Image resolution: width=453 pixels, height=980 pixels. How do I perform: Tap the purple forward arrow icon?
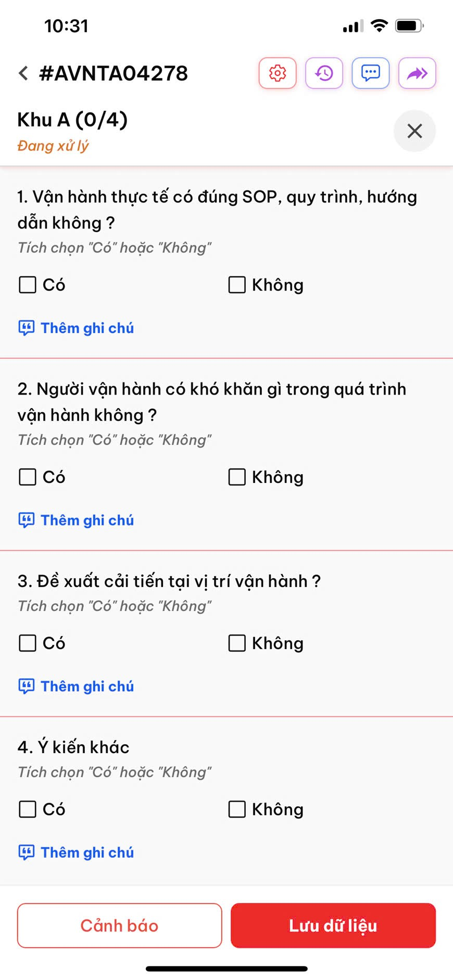click(417, 73)
